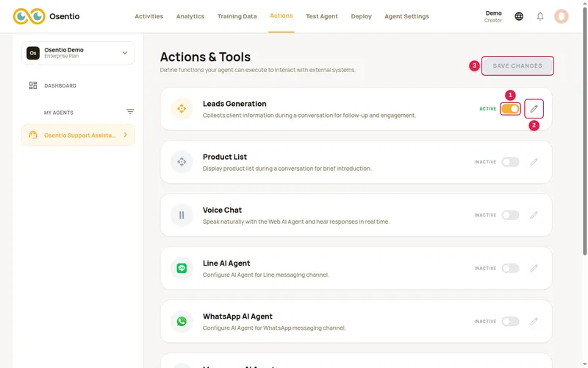Click the Line AI Agent title
588x368 pixels.
pos(226,263)
